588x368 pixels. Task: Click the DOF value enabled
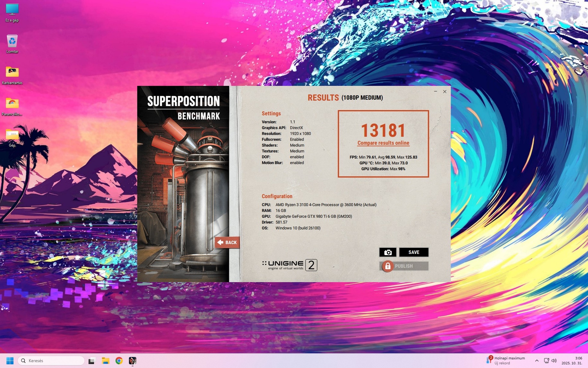pyautogui.click(x=297, y=157)
